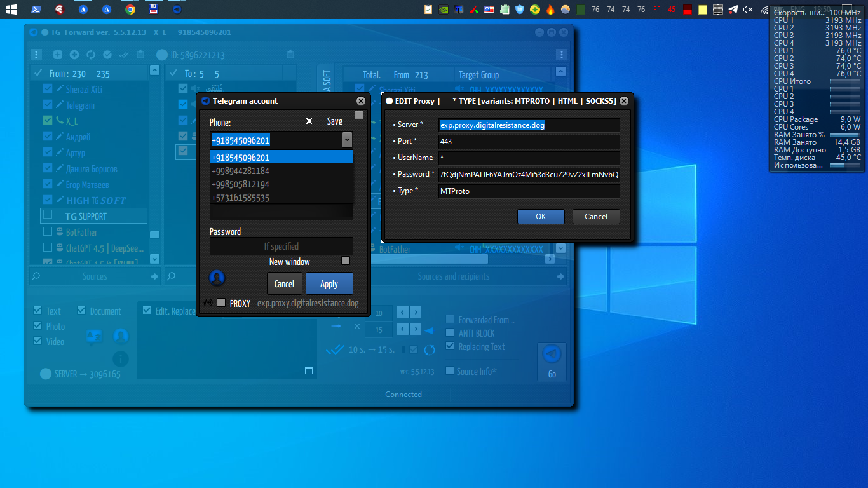Screen dimensions: 868x488
Task: Click the add account plus icon in toolbar
Action: point(57,55)
